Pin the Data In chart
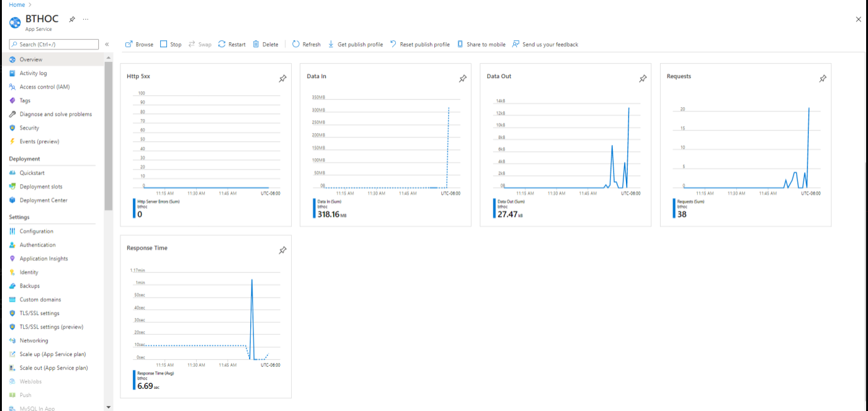Viewport: 868px width, 411px height. (x=463, y=79)
